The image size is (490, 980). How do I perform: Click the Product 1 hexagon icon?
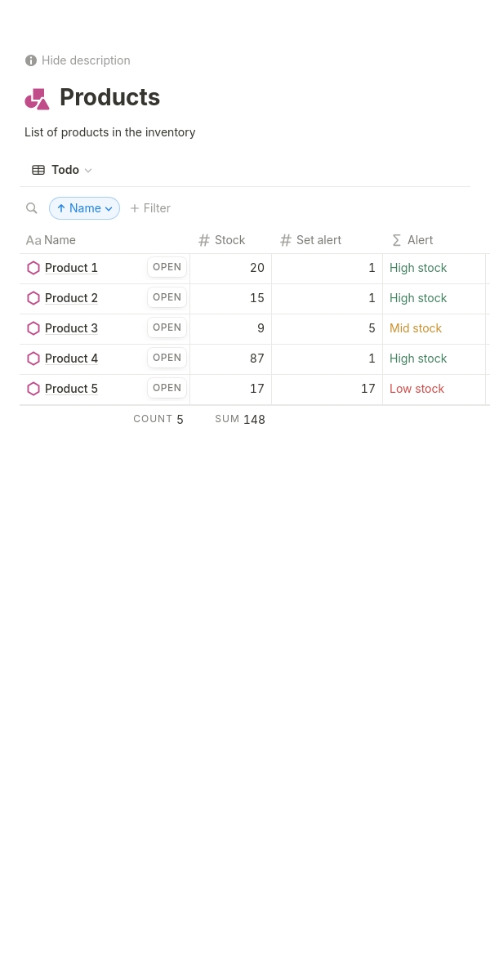[33, 268]
